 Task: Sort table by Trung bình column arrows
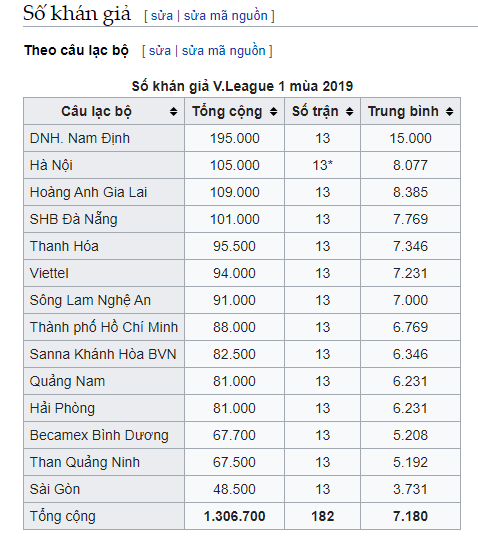[x=449, y=112]
